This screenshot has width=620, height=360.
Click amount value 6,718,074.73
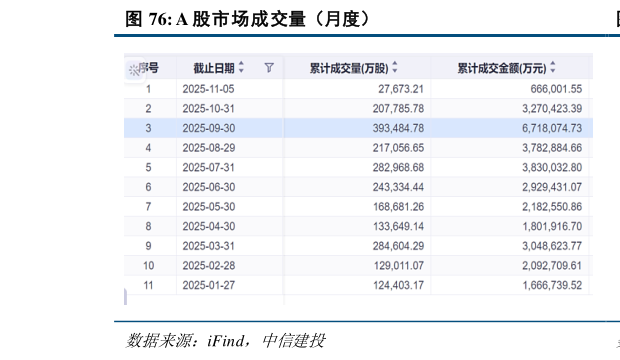pos(552,128)
